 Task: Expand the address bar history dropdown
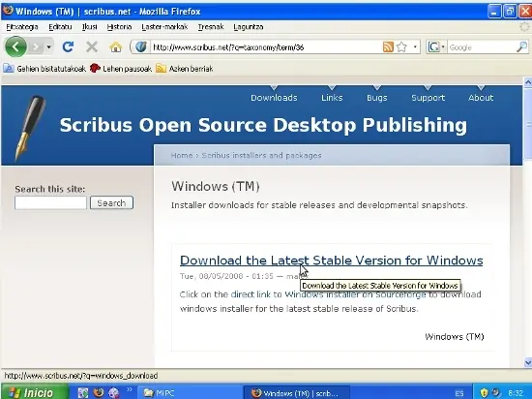point(415,46)
